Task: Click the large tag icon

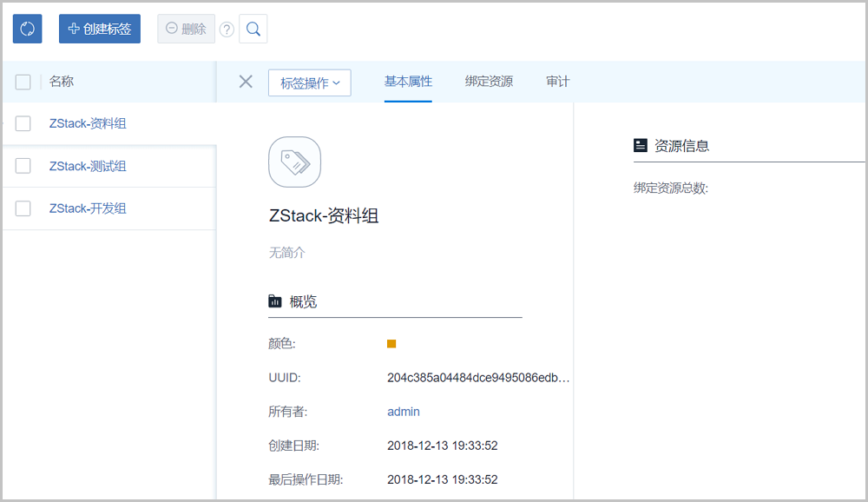Action: [294, 162]
